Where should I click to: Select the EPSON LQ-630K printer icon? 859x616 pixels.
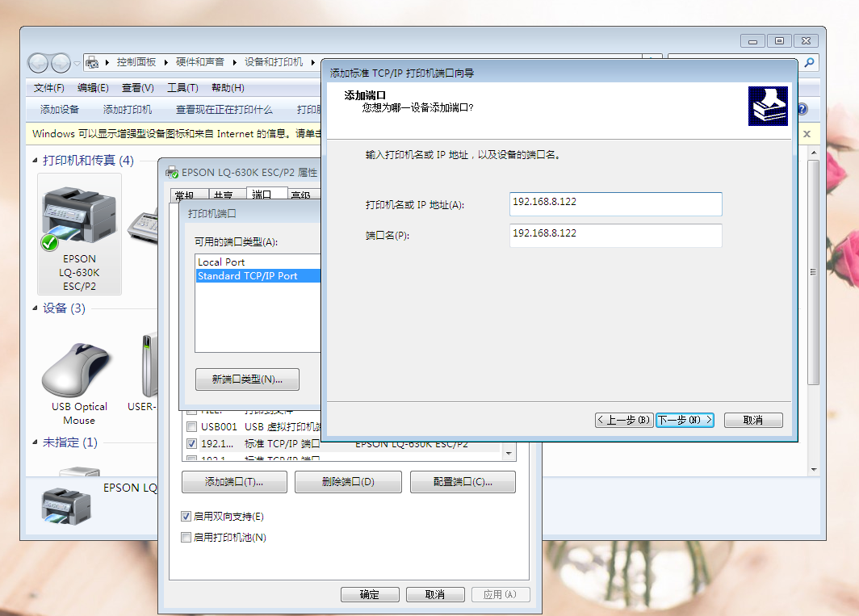(x=79, y=218)
